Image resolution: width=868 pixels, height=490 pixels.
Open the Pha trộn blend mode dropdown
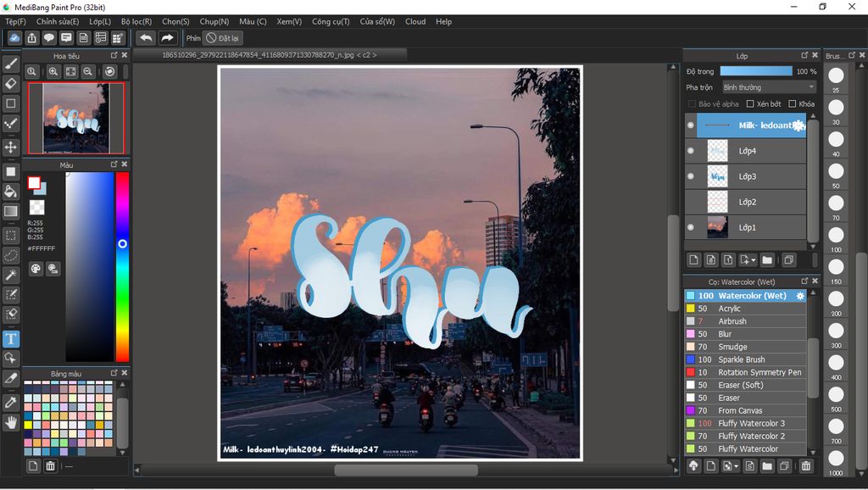tap(769, 87)
